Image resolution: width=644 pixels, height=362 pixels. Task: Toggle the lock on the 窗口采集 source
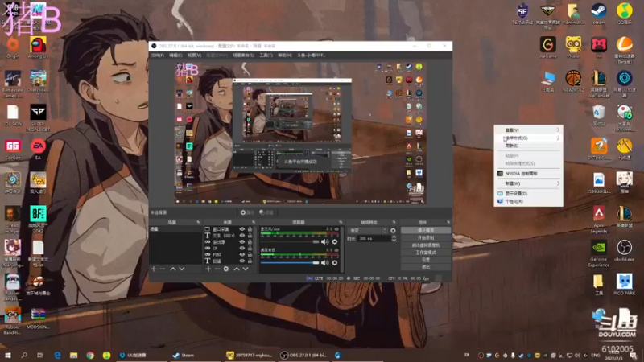pyautogui.click(x=250, y=229)
